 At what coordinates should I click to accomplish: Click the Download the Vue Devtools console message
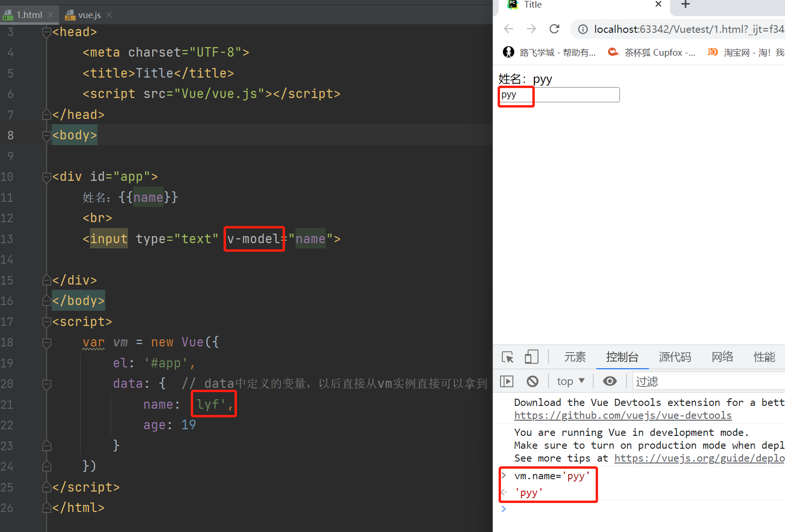pyautogui.click(x=649, y=403)
